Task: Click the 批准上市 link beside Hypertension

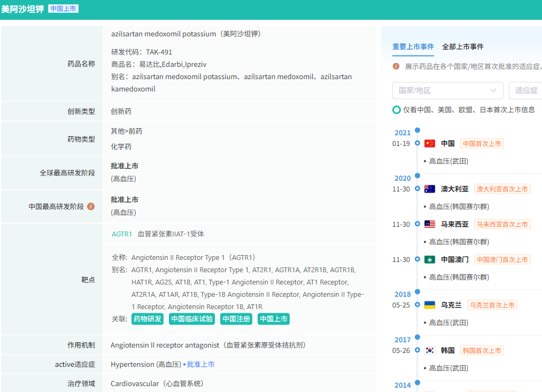Action: coord(200,365)
